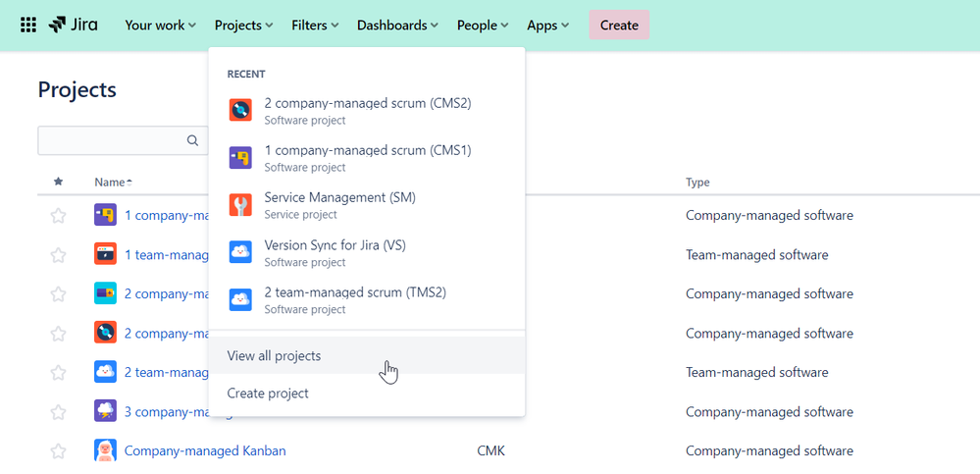Viewport: 980px width, 474px height.
Task: Click the Create button
Action: click(619, 25)
